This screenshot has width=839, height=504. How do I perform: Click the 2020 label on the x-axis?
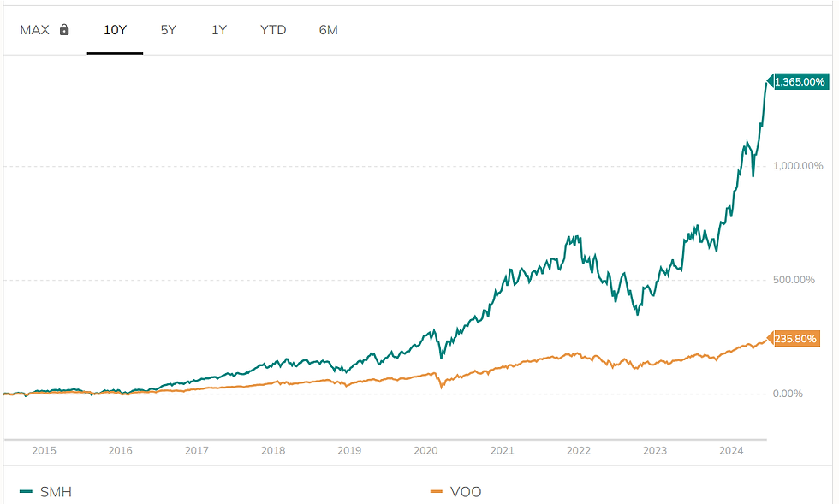[x=425, y=451]
